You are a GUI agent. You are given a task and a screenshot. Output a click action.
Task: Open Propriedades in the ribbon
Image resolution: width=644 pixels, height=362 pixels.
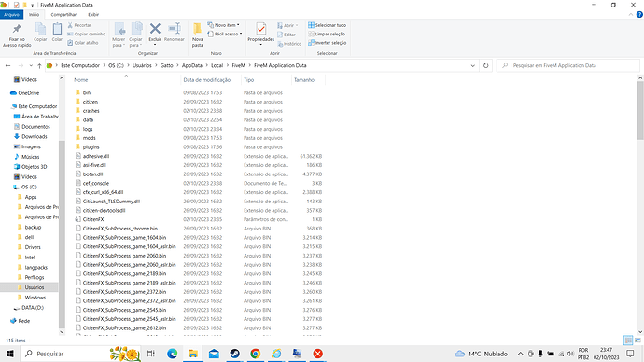click(260, 34)
